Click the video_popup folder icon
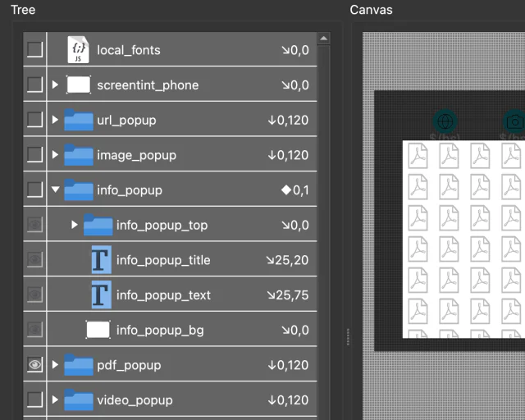Viewport: 525px width, 420px height. click(79, 399)
